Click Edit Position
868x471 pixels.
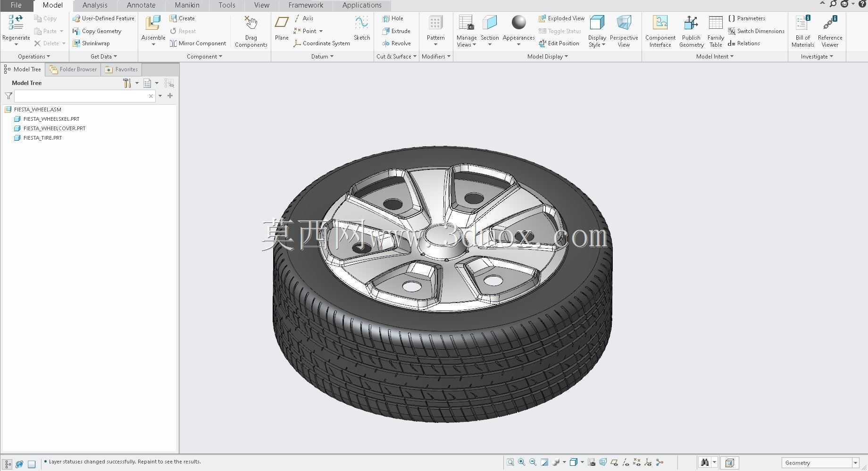(x=559, y=43)
